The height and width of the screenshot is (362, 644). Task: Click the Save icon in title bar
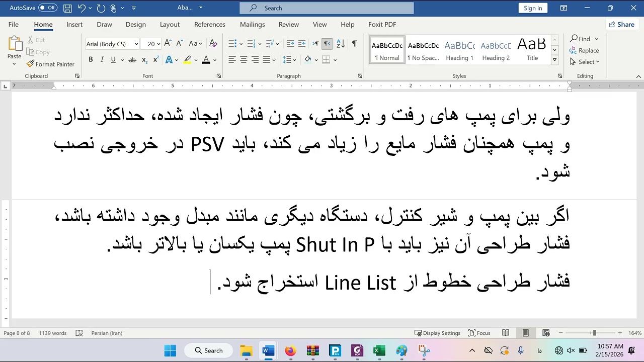[x=67, y=8]
